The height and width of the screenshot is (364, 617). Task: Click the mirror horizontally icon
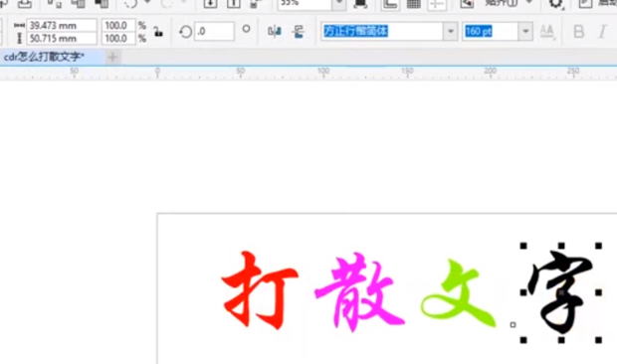[x=275, y=32]
